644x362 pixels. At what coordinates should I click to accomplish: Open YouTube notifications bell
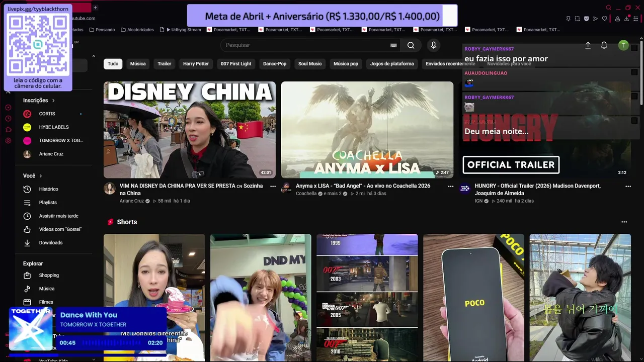[x=604, y=45]
